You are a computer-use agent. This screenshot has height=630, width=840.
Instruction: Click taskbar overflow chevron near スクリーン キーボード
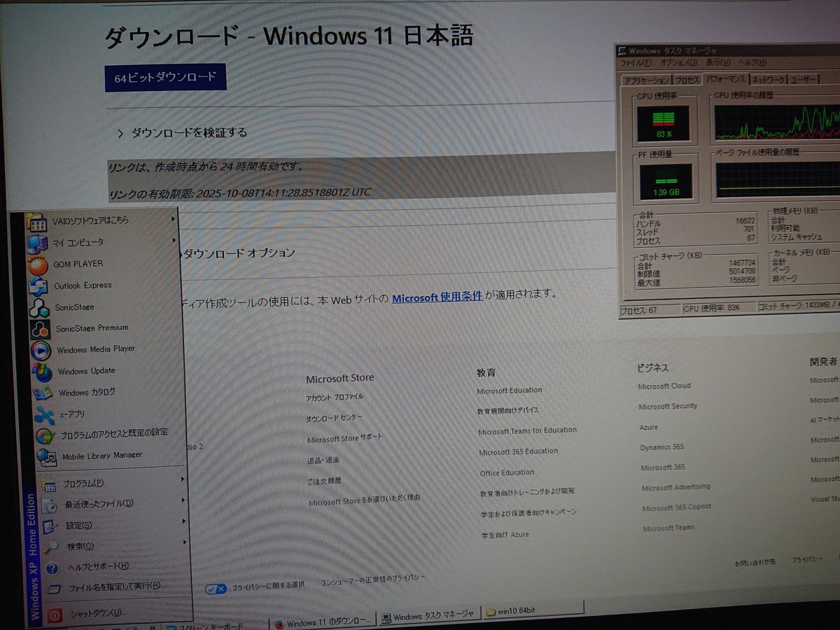[x=152, y=626]
